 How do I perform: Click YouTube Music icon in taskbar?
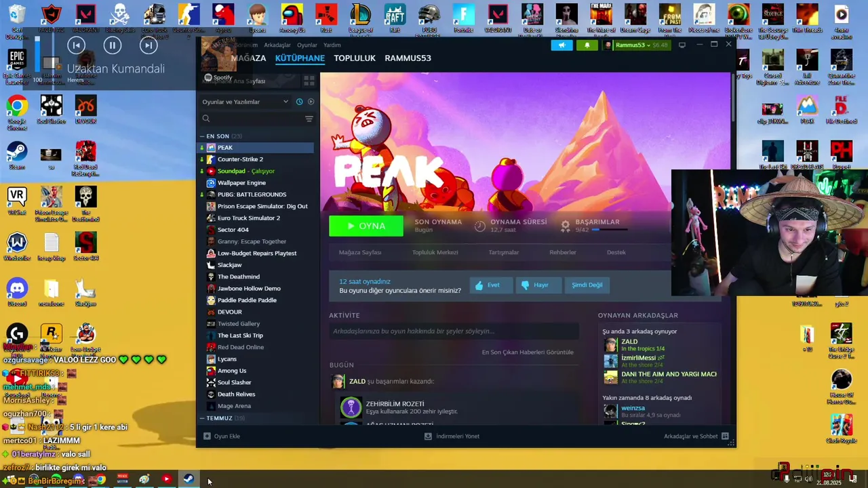coord(166,479)
